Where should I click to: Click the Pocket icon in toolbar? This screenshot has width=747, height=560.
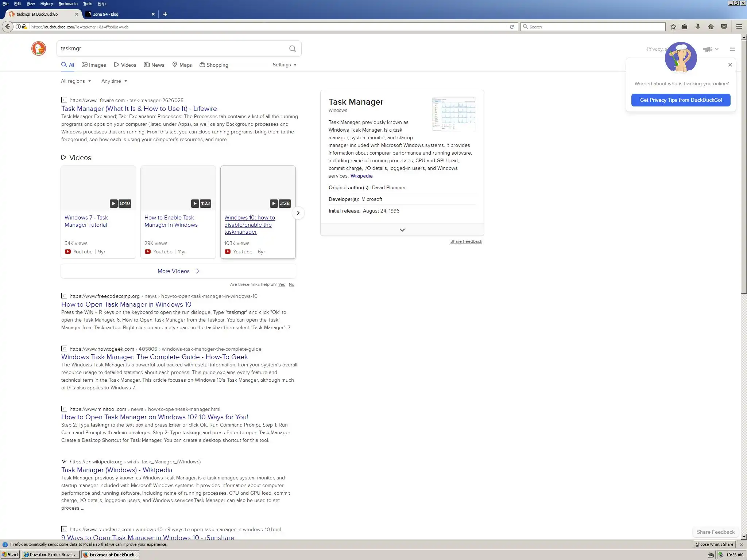pos(724,27)
